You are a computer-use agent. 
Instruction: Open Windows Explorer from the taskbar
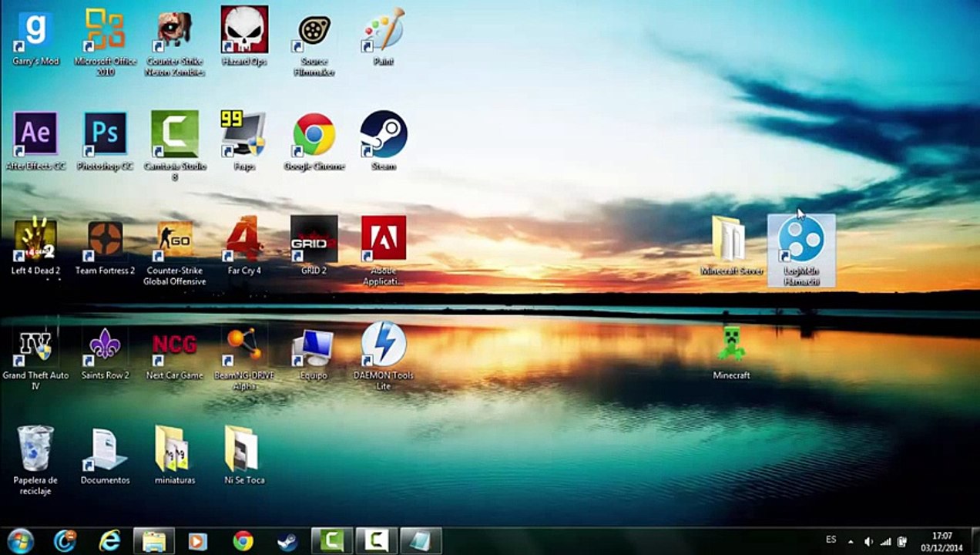(154, 541)
